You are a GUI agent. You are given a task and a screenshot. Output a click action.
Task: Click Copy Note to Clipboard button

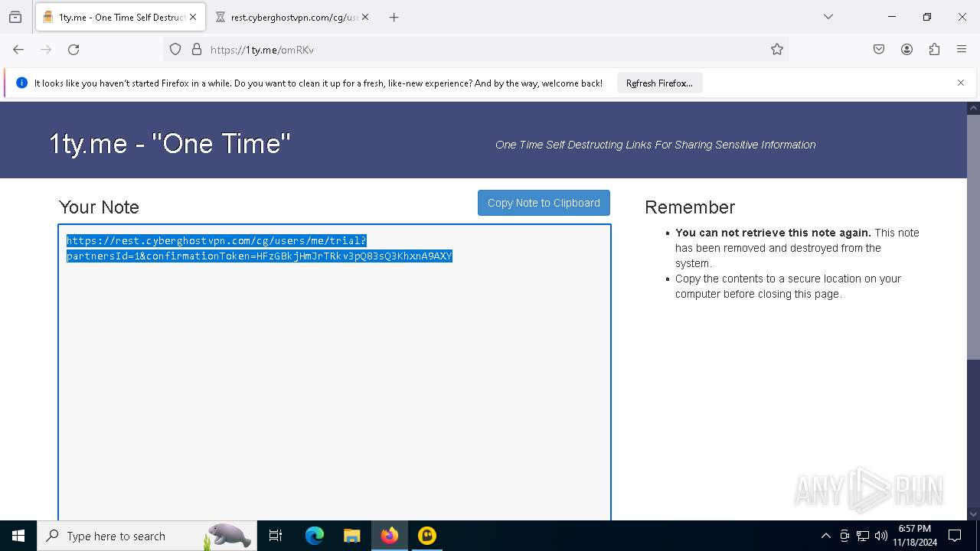tap(544, 203)
